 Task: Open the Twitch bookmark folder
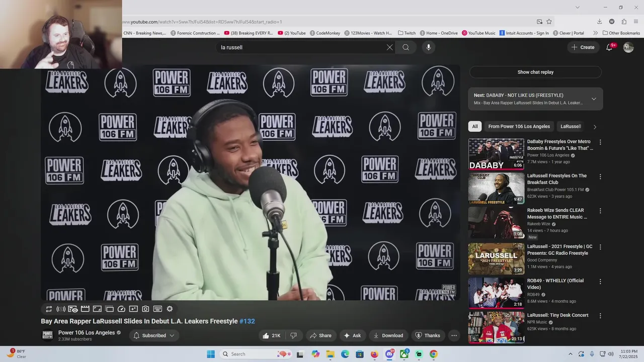pyautogui.click(x=407, y=33)
